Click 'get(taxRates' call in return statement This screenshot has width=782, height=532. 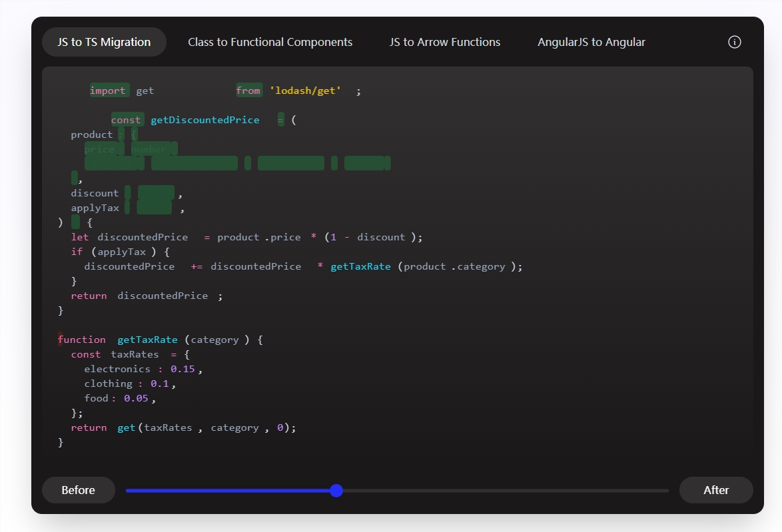pyautogui.click(x=155, y=427)
